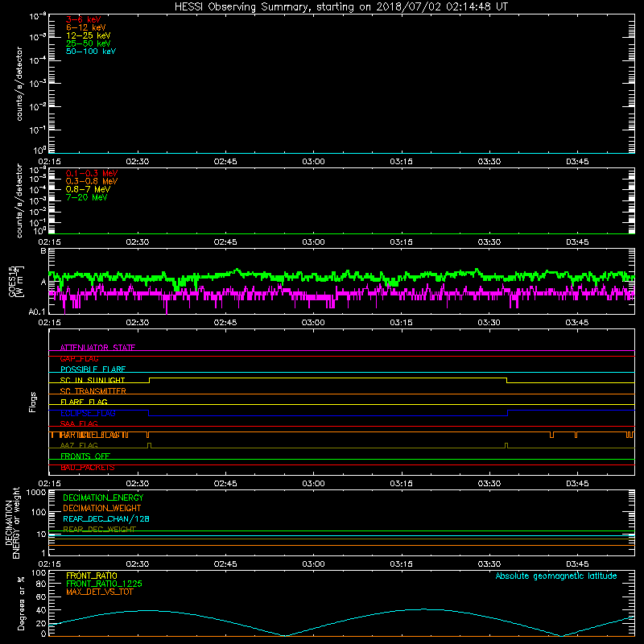Screen dimensions: 644x644
Task: Click the DECIMATION_ENERGY legend label
Action: 103,497
